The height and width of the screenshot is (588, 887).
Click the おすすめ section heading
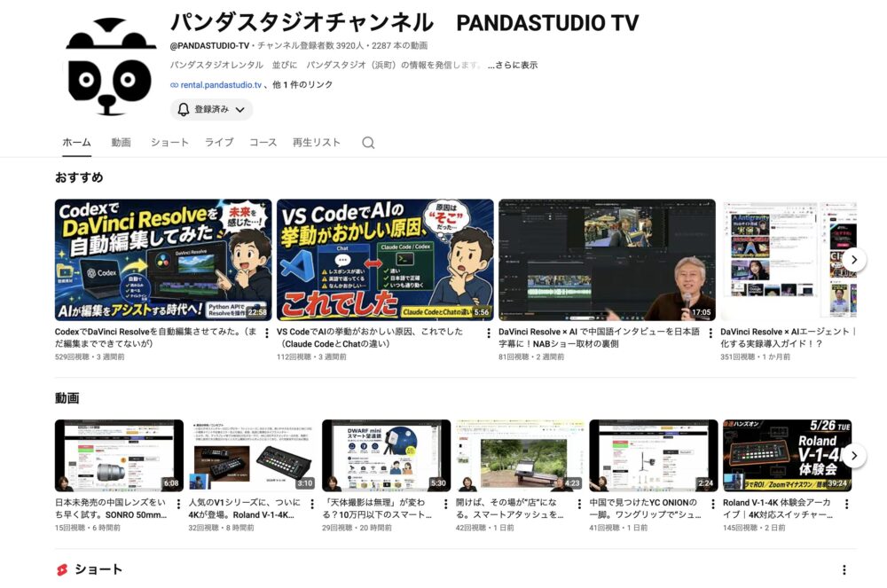point(79,177)
